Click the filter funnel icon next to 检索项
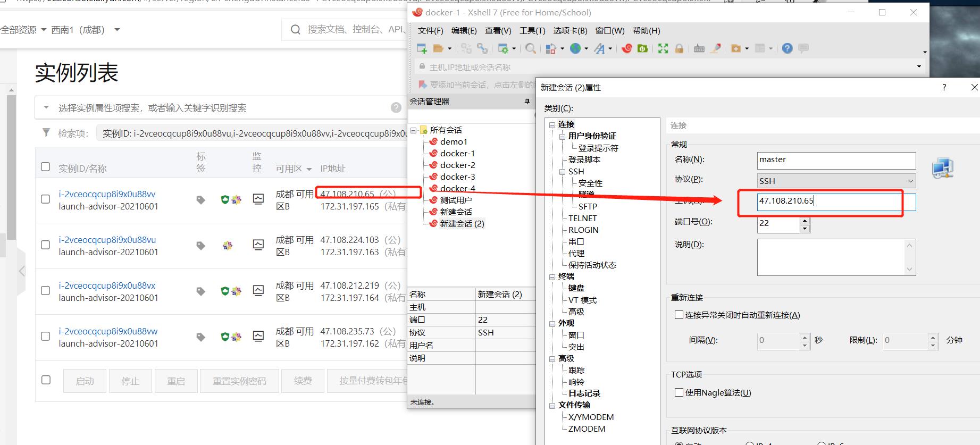 [x=46, y=132]
